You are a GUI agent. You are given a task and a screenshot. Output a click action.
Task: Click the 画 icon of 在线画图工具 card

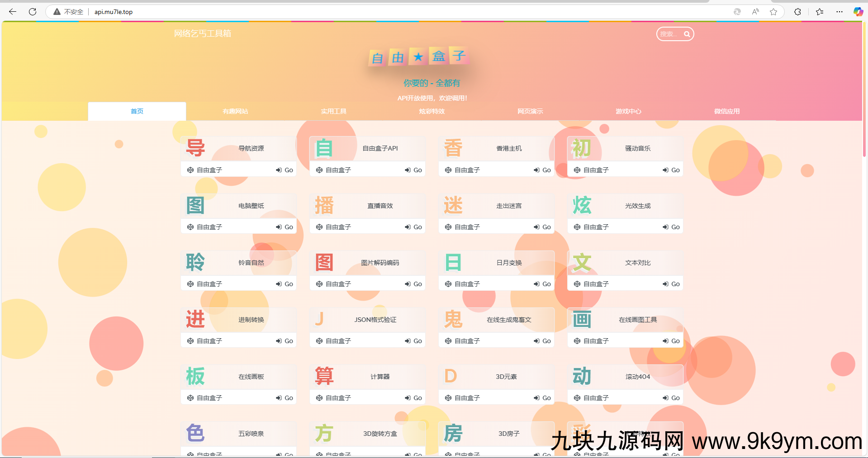pyautogui.click(x=582, y=319)
